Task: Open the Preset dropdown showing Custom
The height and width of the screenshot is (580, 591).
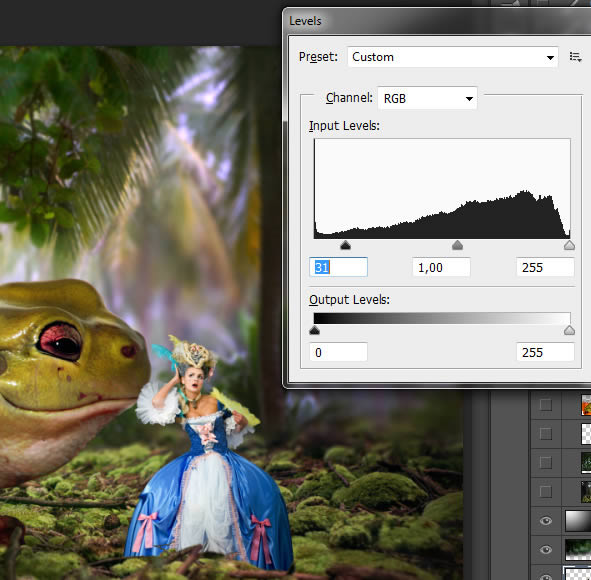Action: pyautogui.click(x=452, y=57)
